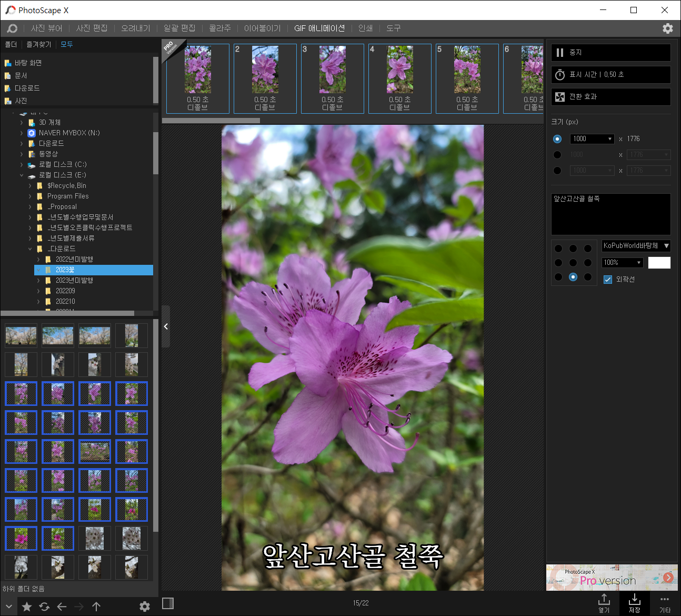Select frame 5 in the animation strip
This screenshot has width=681, height=616.
pos(467,78)
